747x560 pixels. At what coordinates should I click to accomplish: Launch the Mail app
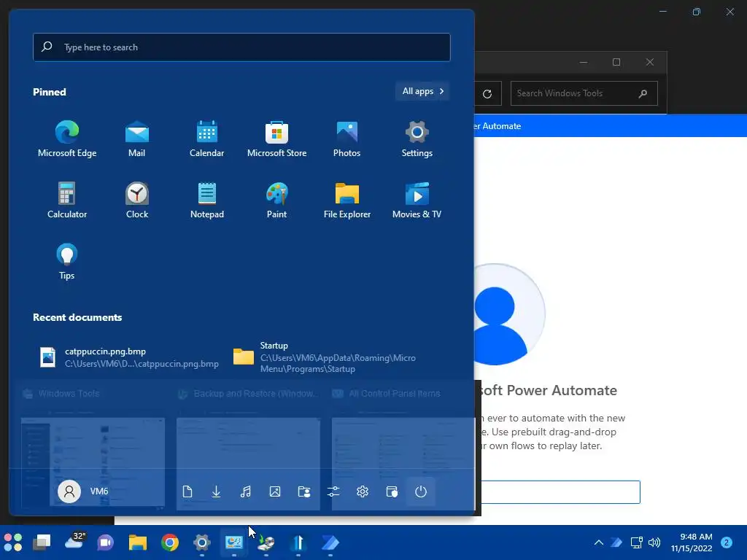click(x=136, y=139)
